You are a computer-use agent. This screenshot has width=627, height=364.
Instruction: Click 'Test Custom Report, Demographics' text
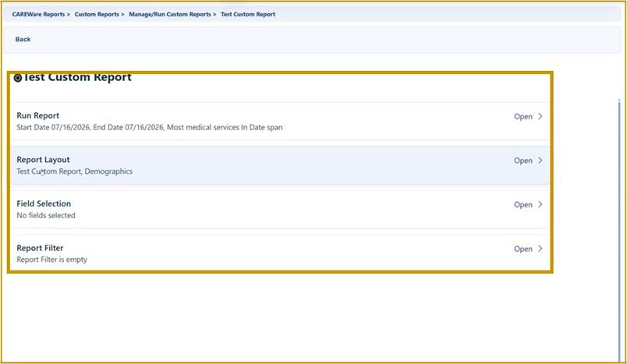pos(74,171)
